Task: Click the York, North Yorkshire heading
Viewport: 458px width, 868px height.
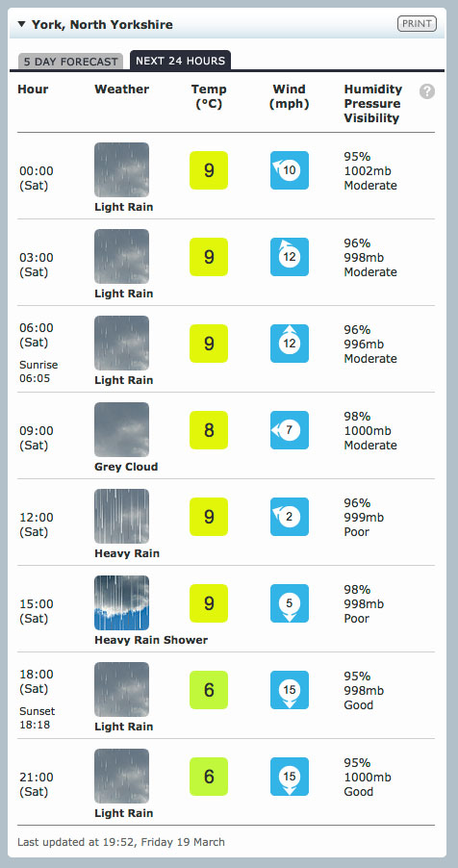Action: [102, 24]
